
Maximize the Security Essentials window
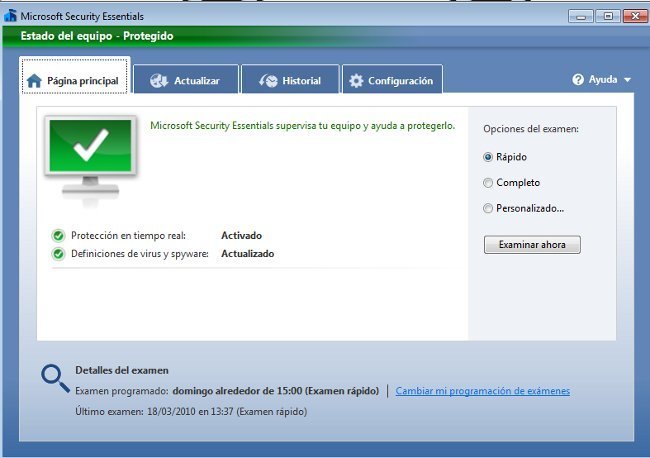(608, 16)
